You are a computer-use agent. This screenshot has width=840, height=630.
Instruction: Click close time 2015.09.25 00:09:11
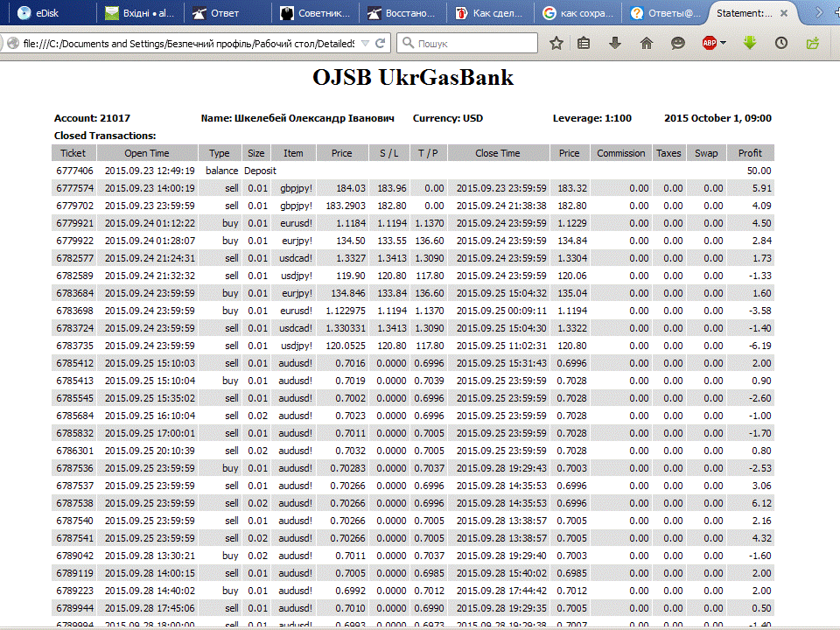(x=501, y=311)
